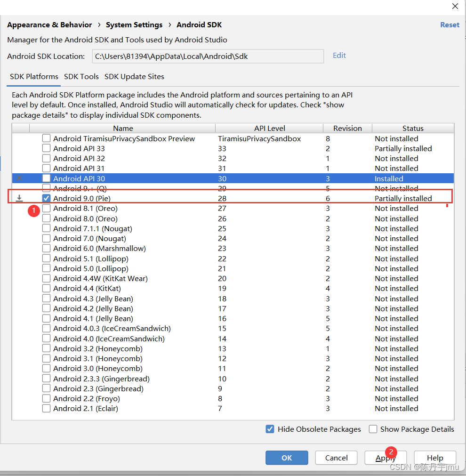466x476 pixels.
Task: Click Partially installed status of Android 9.0 (Pie)
Action: [403, 198]
